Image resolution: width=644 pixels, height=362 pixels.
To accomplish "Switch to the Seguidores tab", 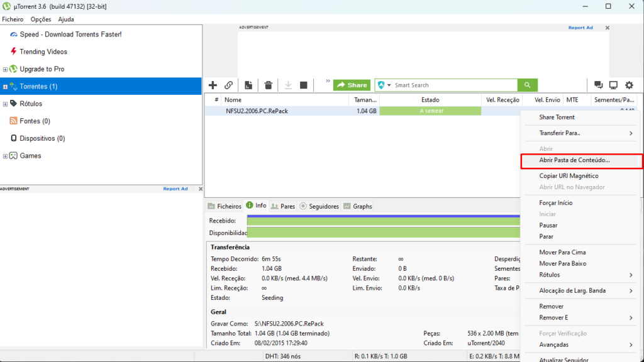I will pos(319,206).
